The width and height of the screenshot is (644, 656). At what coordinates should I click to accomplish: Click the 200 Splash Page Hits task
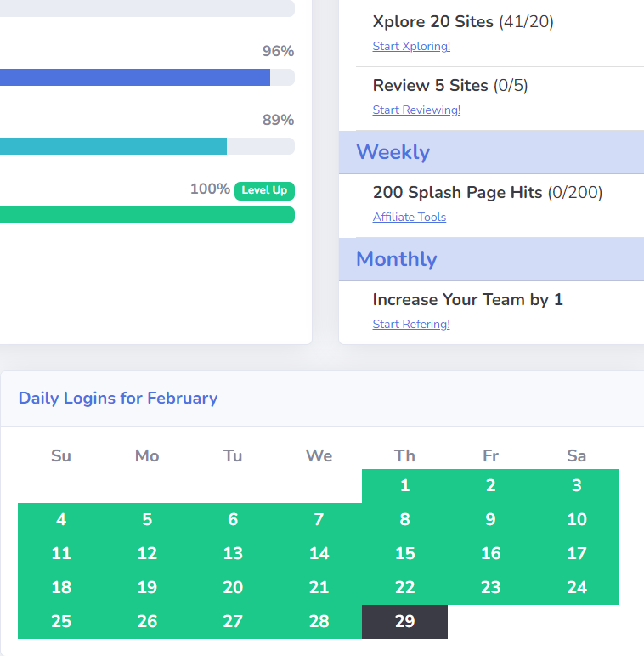(488, 192)
